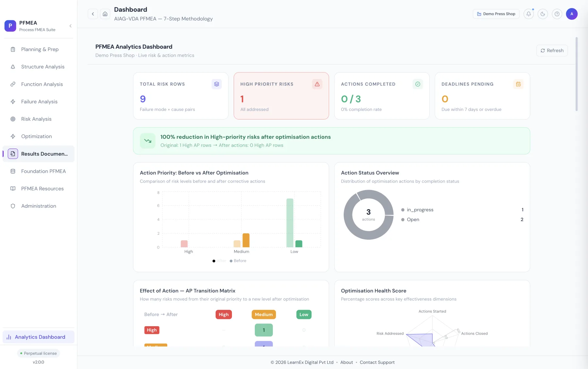
Task: Click the in_progress legend row
Action: click(x=462, y=210)
